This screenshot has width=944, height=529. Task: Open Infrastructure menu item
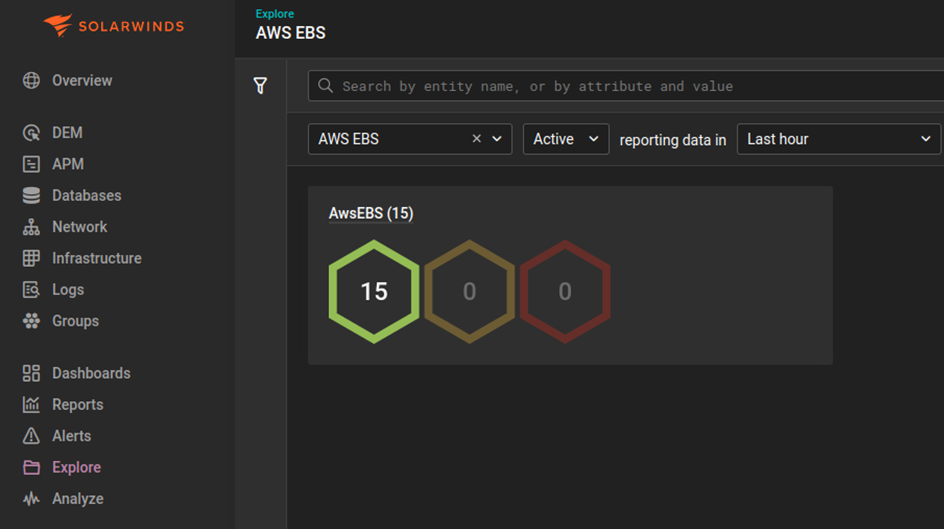tap(97, 258)
